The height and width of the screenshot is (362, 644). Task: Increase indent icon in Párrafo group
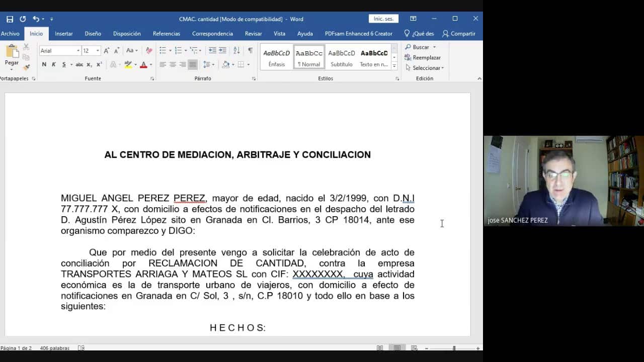(x=222, y=50)
